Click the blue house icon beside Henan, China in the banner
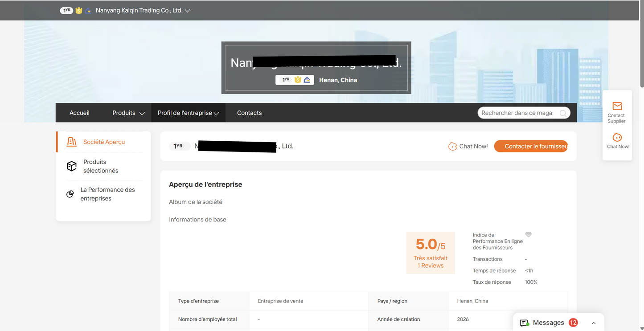 308,80
